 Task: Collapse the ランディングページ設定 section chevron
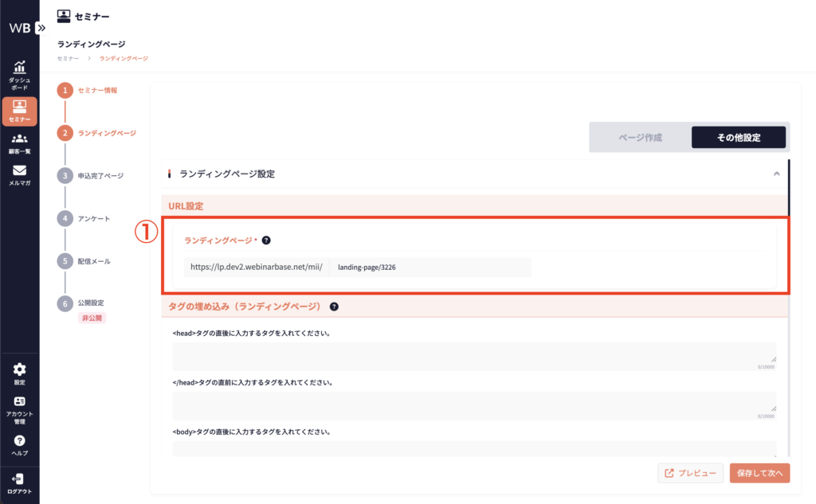776,174
